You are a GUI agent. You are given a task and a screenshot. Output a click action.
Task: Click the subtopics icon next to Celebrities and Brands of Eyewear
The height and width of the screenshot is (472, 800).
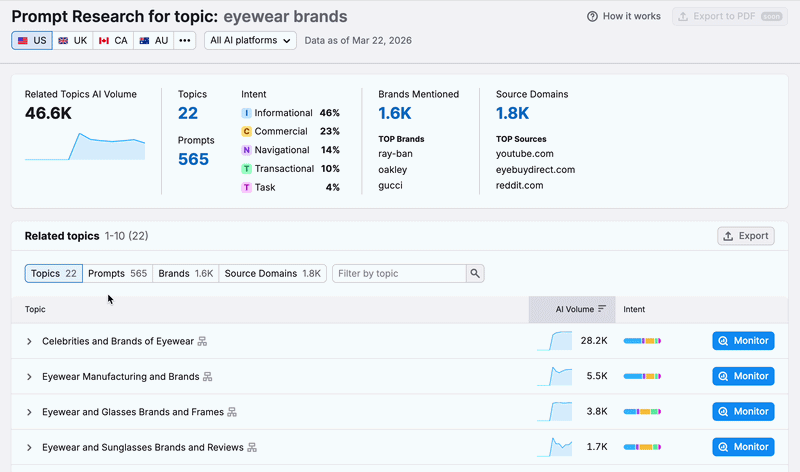202,342
